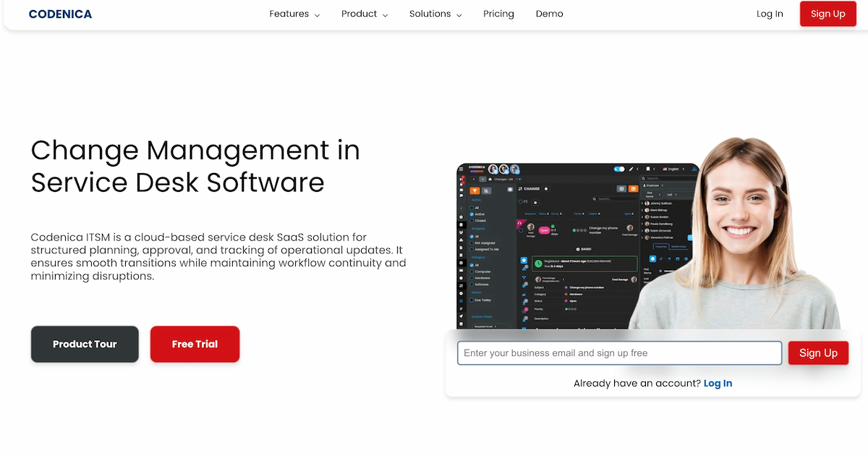Open the Log In link below the signup form
Image resolution: width=868 pixels, height=456 pixels.
(718, 383)
